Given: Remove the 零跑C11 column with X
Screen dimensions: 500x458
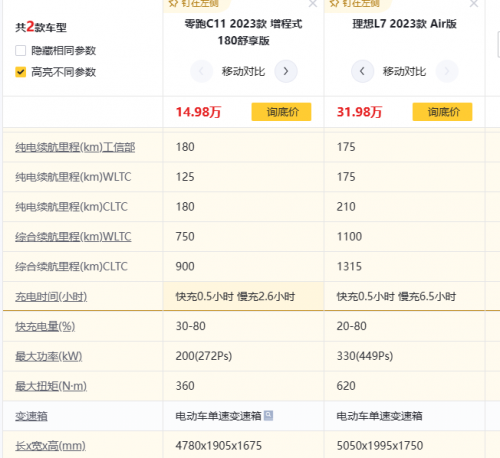Looking at the screenshot, I should (x=313, y=4).
